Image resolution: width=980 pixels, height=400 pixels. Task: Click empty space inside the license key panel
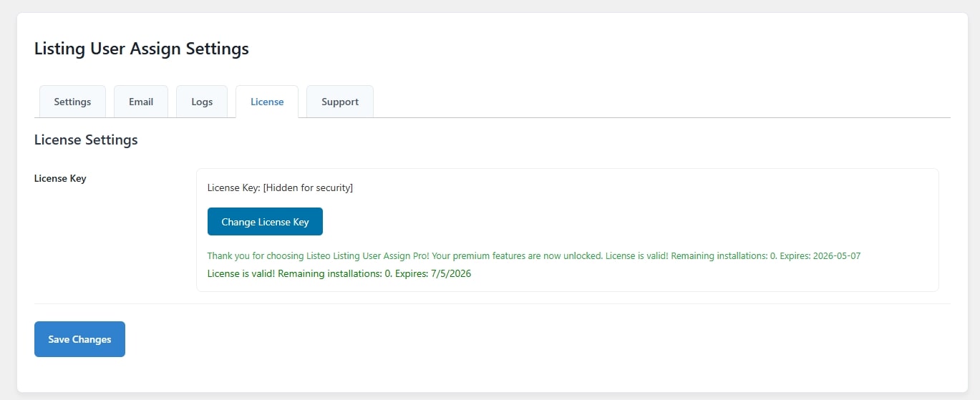click(644, 215)
